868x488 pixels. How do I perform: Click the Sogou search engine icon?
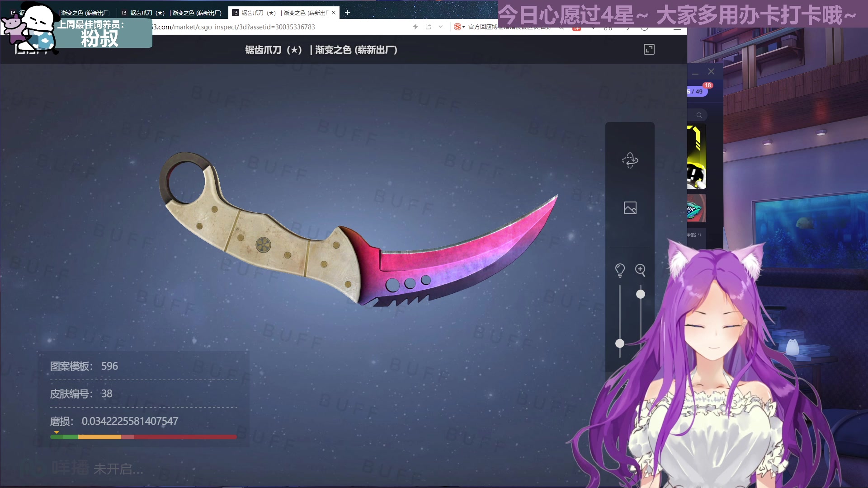[458, 27]
